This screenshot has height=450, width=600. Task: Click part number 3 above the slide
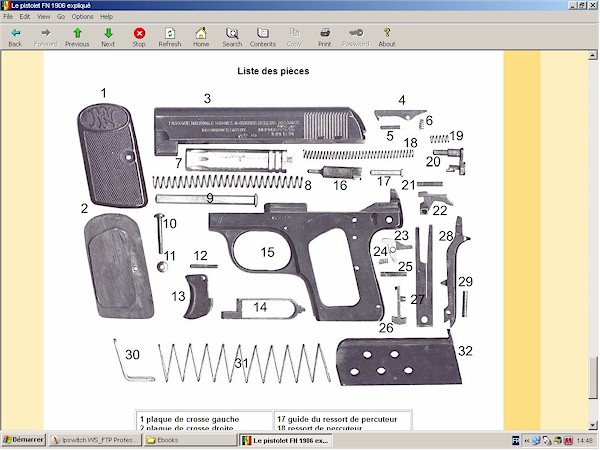(x=207, y=99)
